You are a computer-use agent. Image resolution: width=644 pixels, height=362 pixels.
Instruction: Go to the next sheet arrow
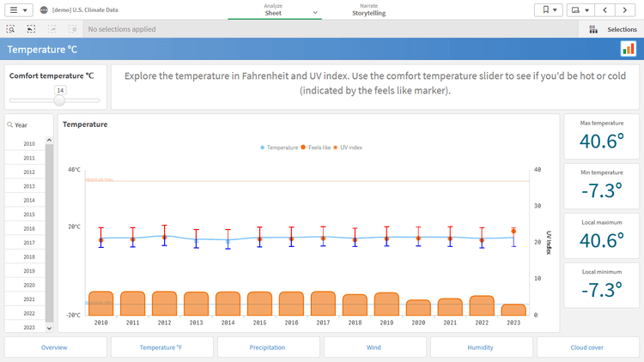point(627,10)
